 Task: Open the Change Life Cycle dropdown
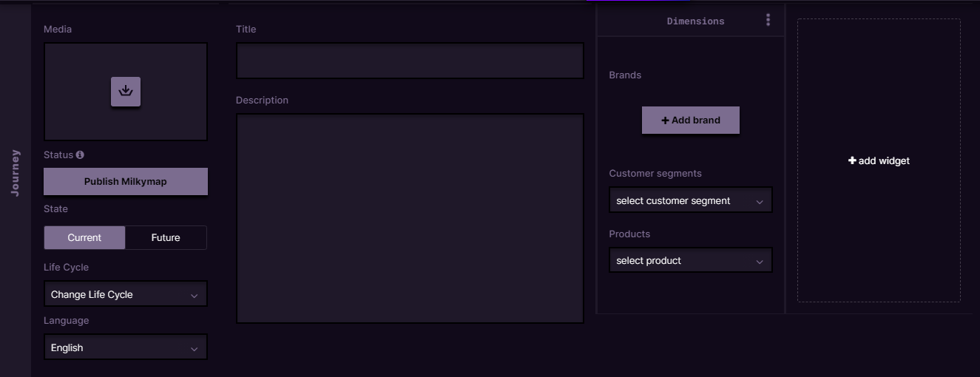point(126,293)
